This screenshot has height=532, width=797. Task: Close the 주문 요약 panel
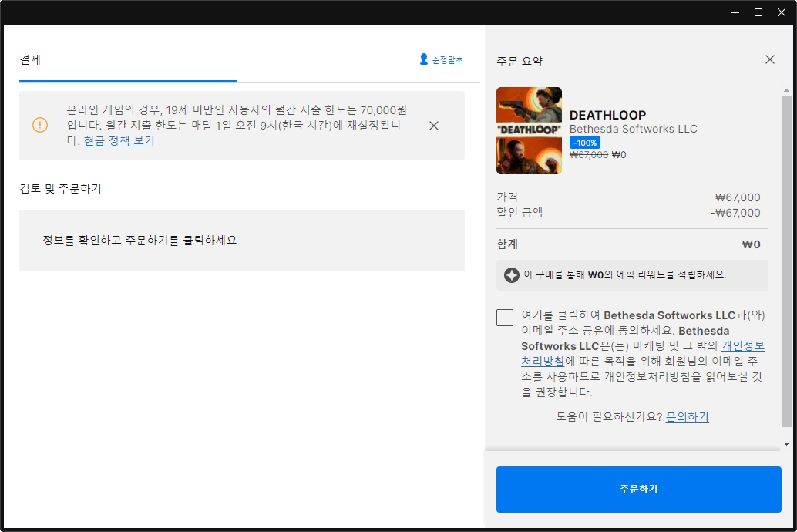coord(770,59)
